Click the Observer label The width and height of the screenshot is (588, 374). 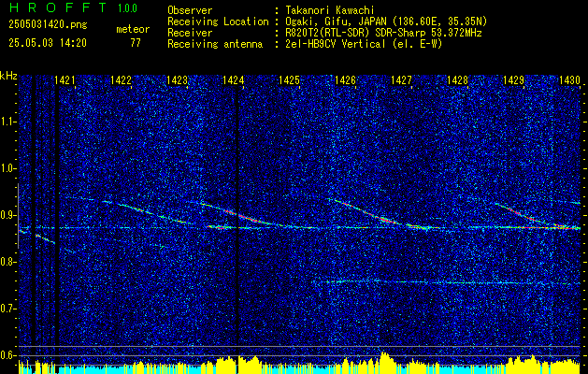pyautogui.click(x=190, y=10)
